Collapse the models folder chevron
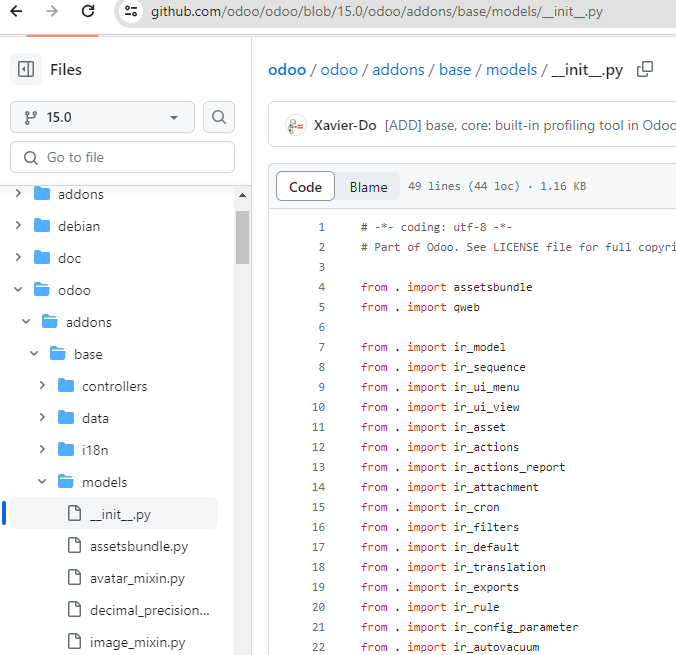This screenshot has height=655, width=676. coord(42,481)
